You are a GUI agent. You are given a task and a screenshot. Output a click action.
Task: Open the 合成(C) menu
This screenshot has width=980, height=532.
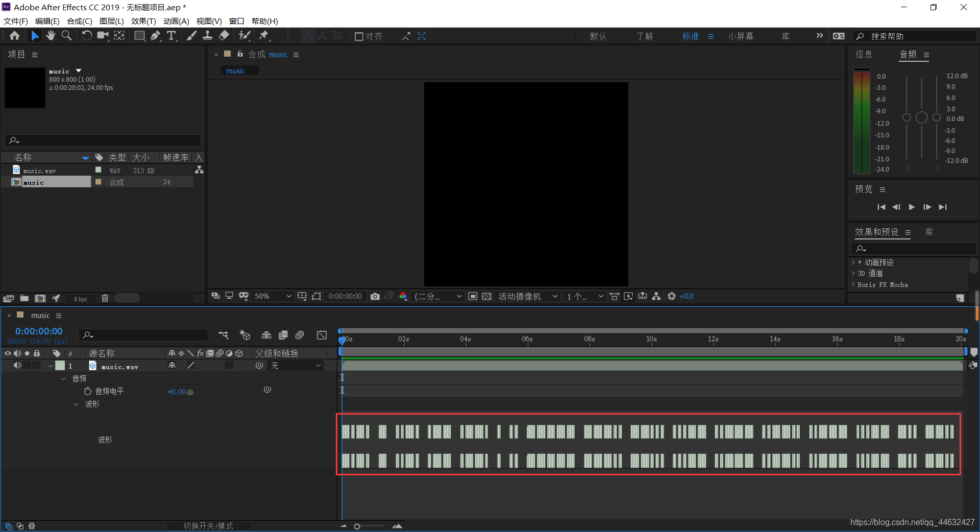(80, 21)
